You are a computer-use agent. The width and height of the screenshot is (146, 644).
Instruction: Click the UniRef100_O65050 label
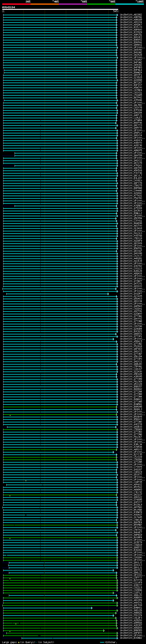[x=131, y=50]
